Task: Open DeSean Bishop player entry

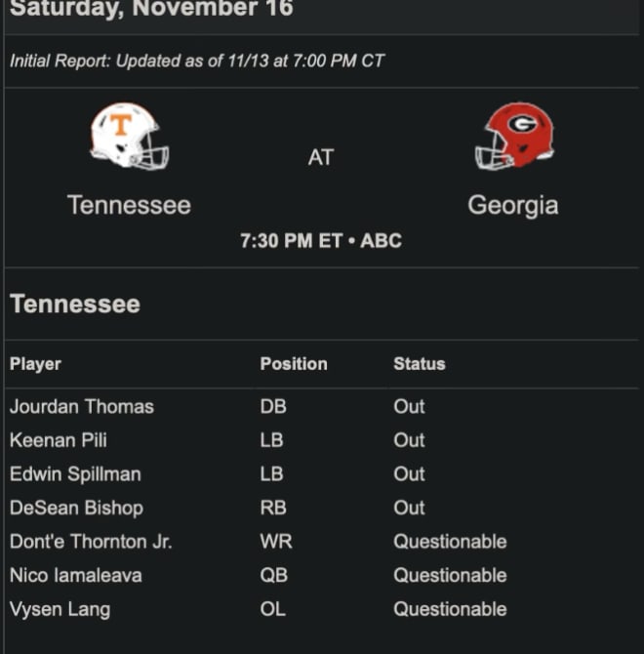Action: 77,508
